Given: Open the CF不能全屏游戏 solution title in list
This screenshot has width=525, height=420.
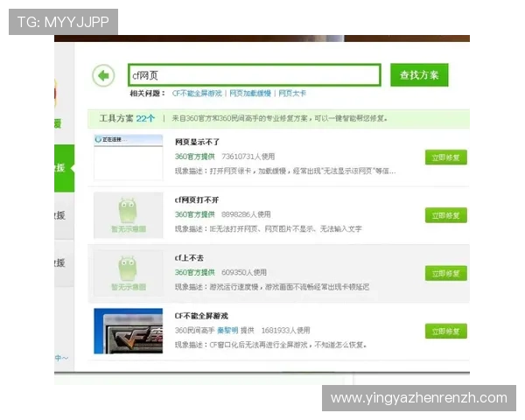Looking at the screenshot, I should click(x=201, y=316).
